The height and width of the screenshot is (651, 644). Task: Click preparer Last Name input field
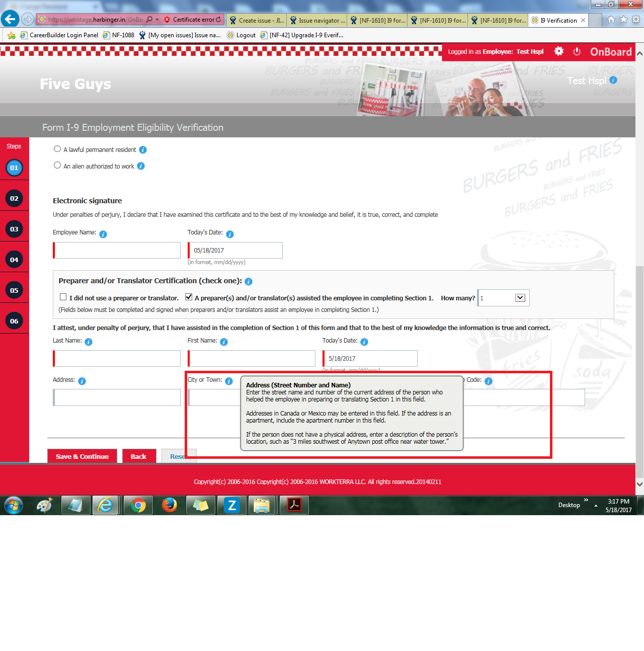tap(117, 358)
